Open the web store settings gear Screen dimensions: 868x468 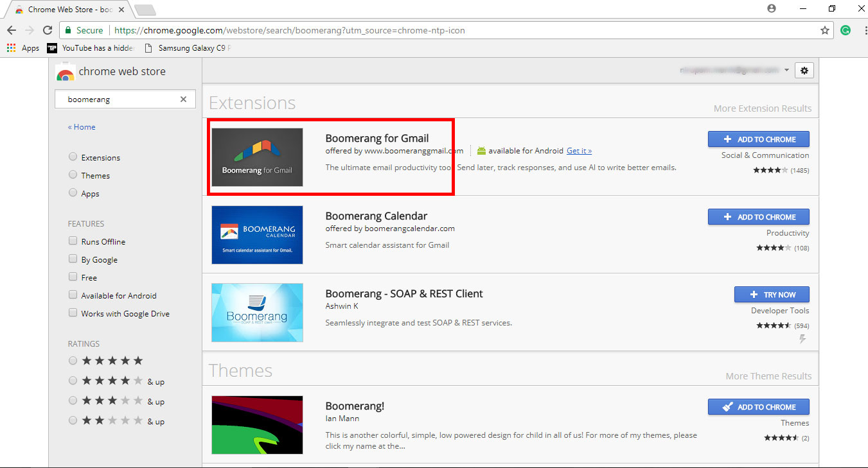804,71
